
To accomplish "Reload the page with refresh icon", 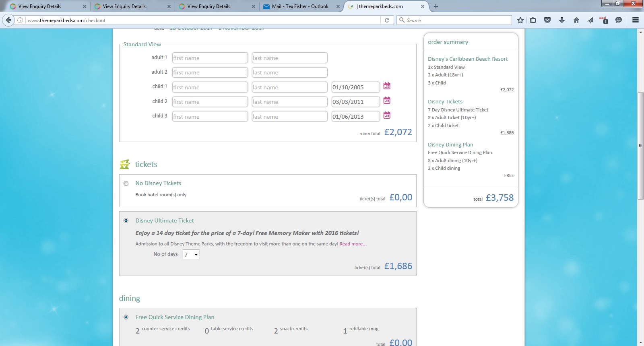I will point(387,20).
